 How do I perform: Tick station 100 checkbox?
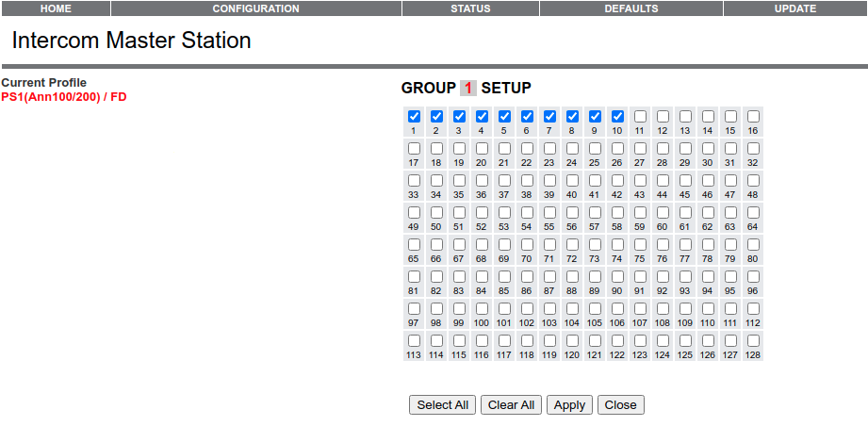point(482,309)
